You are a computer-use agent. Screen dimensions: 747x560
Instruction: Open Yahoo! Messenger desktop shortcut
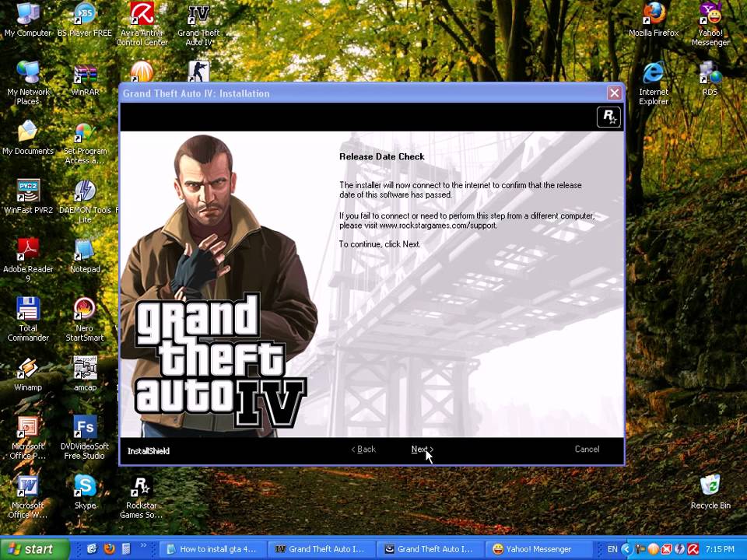click(710, 24)
